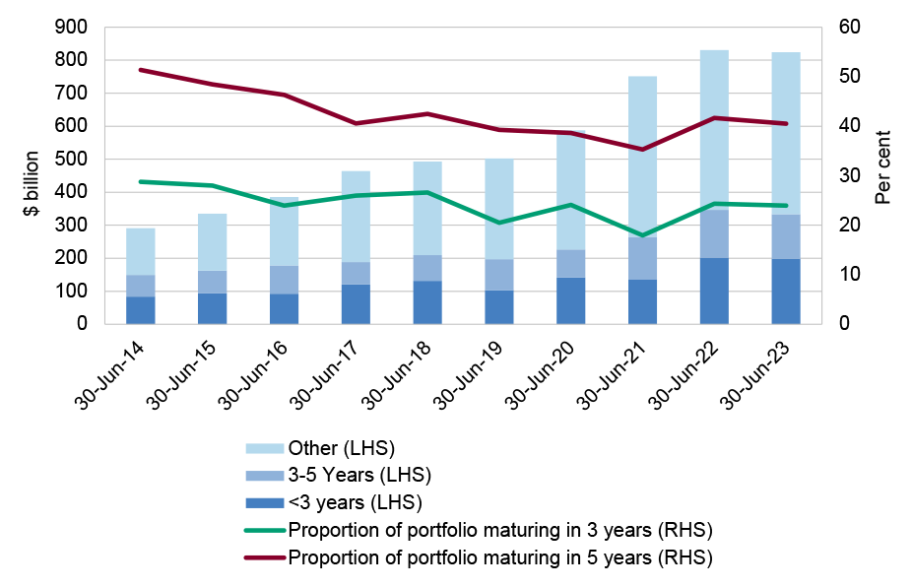Click the "<3 years (LHS)" legend label

coord(355,502)
